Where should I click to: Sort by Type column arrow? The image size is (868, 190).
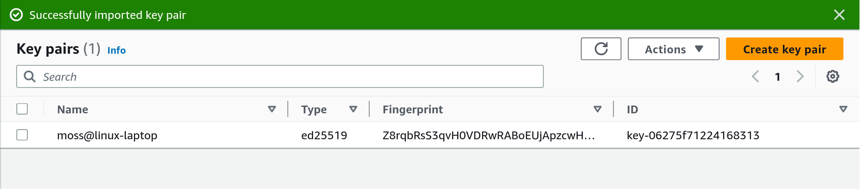tap(353, 109)
